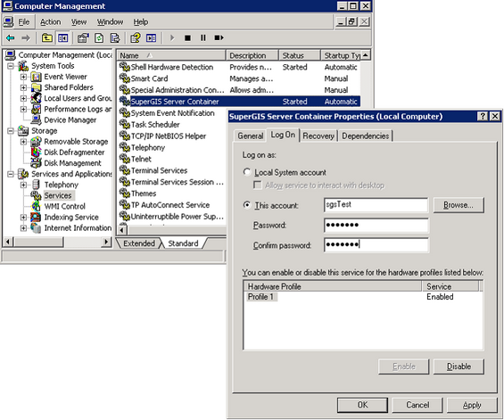Select the This account radio button
Viewport: 504px width, 420px height.
tap(247, 205)
